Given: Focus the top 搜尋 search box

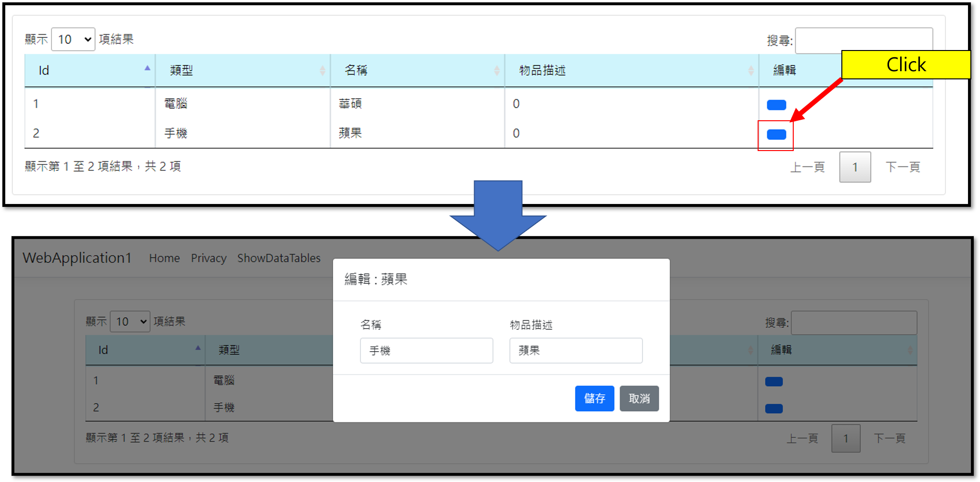Looking at the screenshot, I should click(x=864, y=39).
